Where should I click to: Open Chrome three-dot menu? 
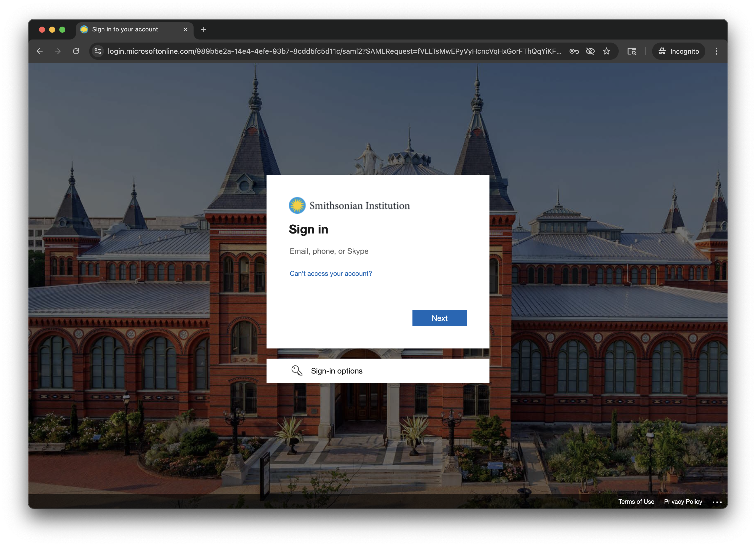[x=716, y=51]
